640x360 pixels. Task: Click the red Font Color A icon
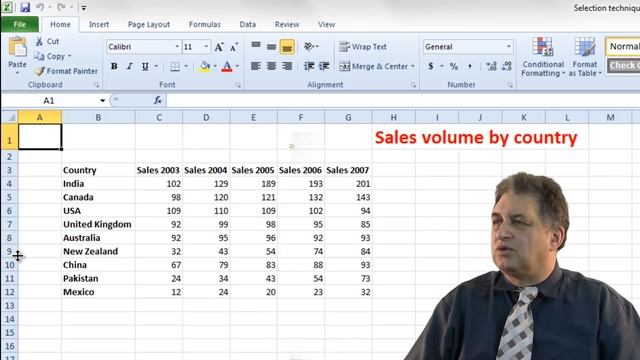click(x=227, y=67)
